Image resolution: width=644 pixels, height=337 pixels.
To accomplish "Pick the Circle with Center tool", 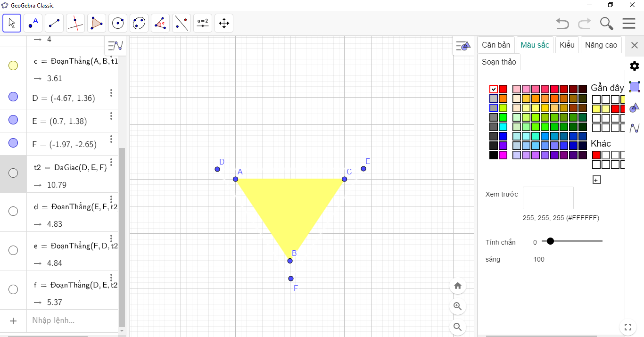I will pos(118,23).
